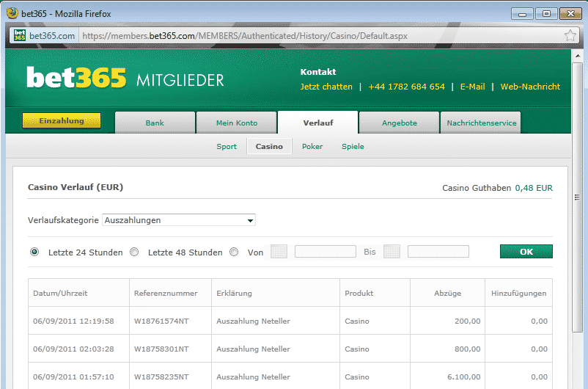Click Auszahlung Neteller in the W18761574NT row
The height and width of the screenshot is (389, 588).
point(253,321)
